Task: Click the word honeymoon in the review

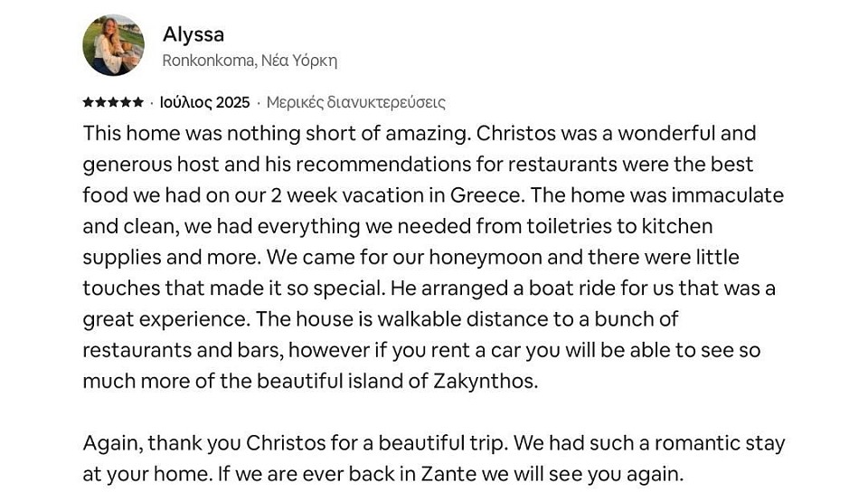Action: [486, 258]
